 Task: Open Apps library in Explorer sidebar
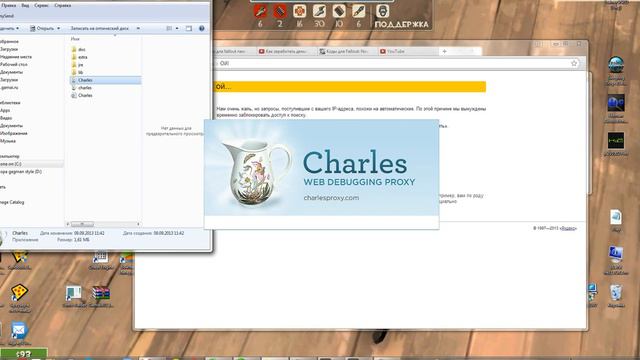(x=5, y=110)
